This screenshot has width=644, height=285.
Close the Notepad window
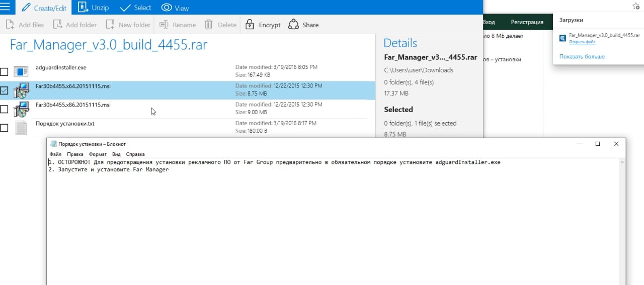(616, 144)
